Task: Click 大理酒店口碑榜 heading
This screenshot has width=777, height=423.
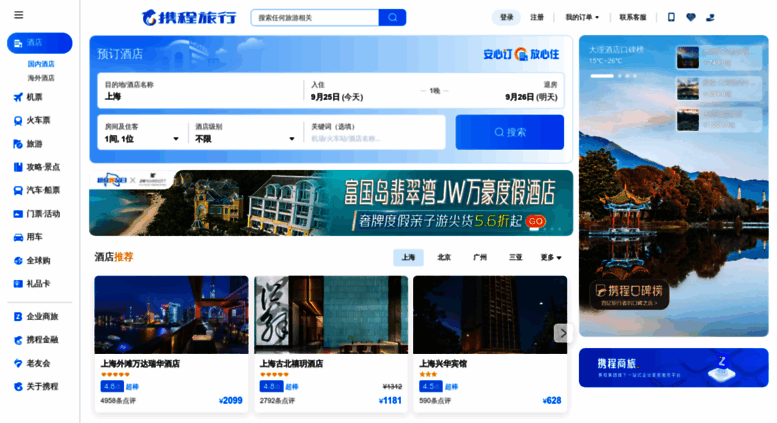Action: [x=616, y=50]
